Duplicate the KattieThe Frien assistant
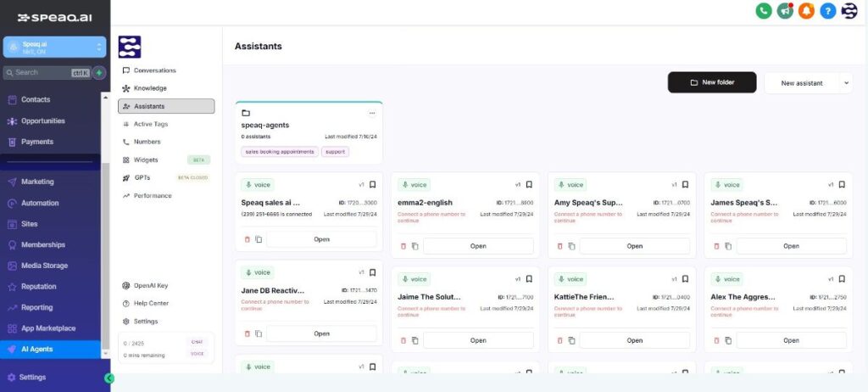This screenshot has width=868, height=392. pyautogui.click(x=572, y=340)
